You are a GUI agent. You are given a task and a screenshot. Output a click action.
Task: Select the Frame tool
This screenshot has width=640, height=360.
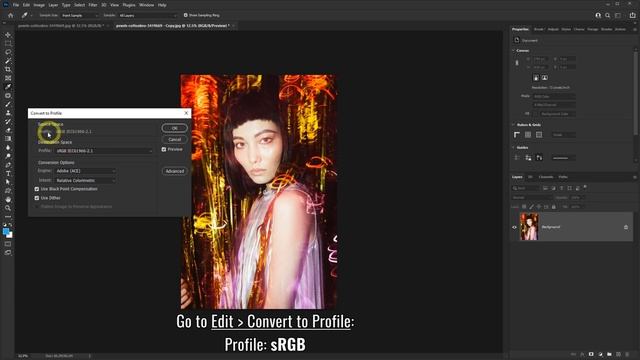[8, 78]
